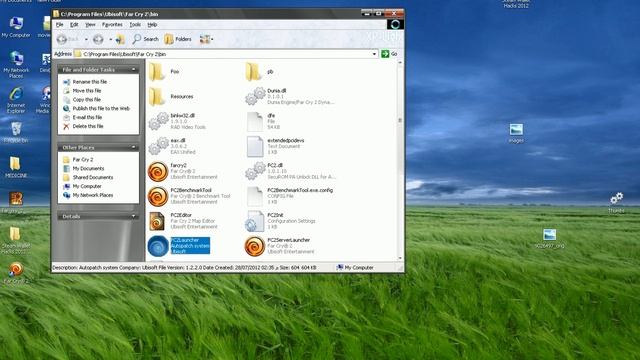Image resolution: width=640 pixels, height=360 pixels.
Task: Select the MEDICINE folder on desktop
Action: 16,167
